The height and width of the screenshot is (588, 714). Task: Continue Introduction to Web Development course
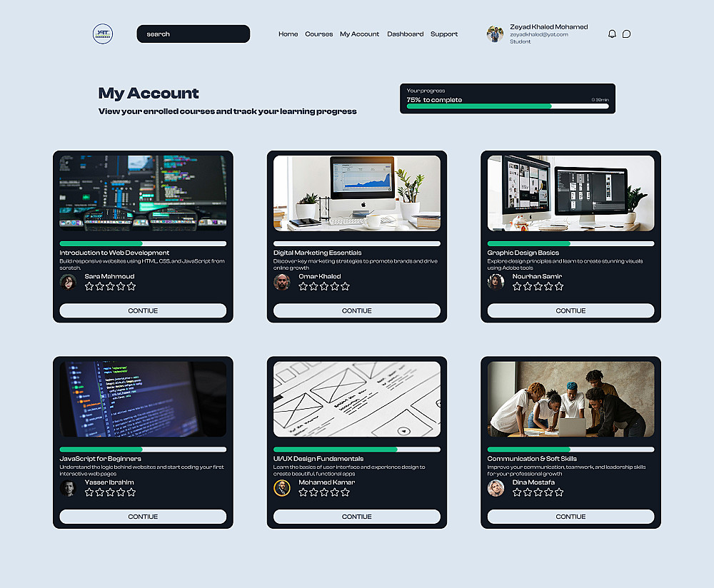pyautogui.click(x=143, y=310)
